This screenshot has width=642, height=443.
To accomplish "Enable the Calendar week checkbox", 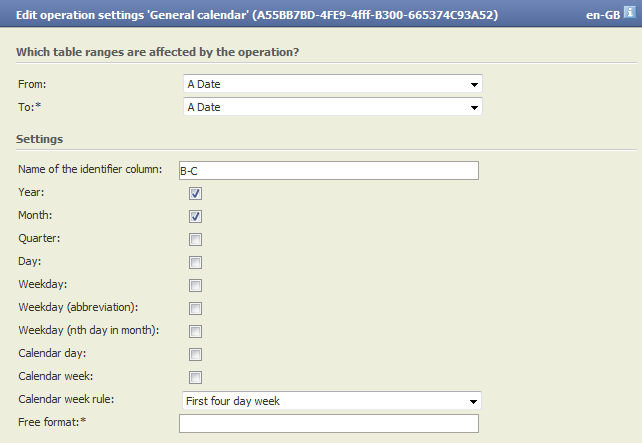I will coord(195,377).
